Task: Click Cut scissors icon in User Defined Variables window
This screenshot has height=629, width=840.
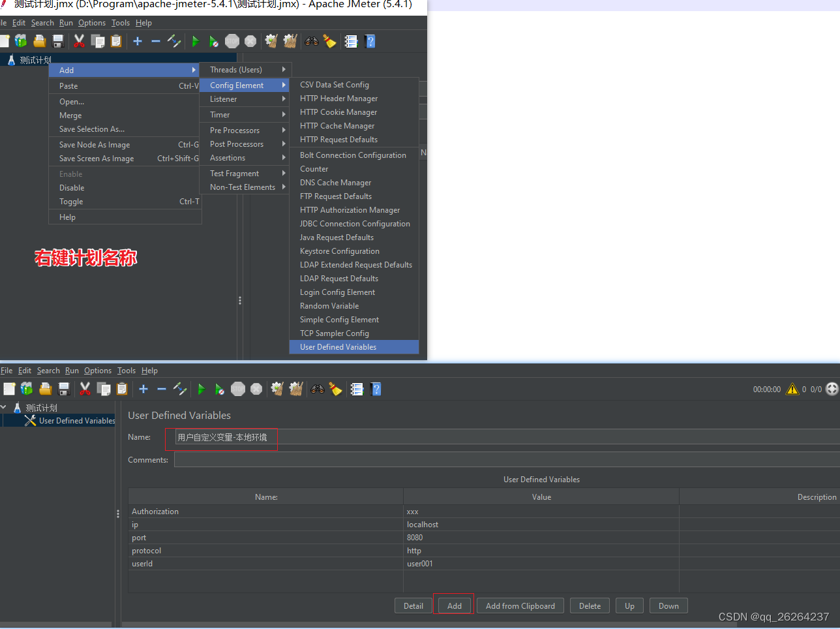Action: (85, 389)
